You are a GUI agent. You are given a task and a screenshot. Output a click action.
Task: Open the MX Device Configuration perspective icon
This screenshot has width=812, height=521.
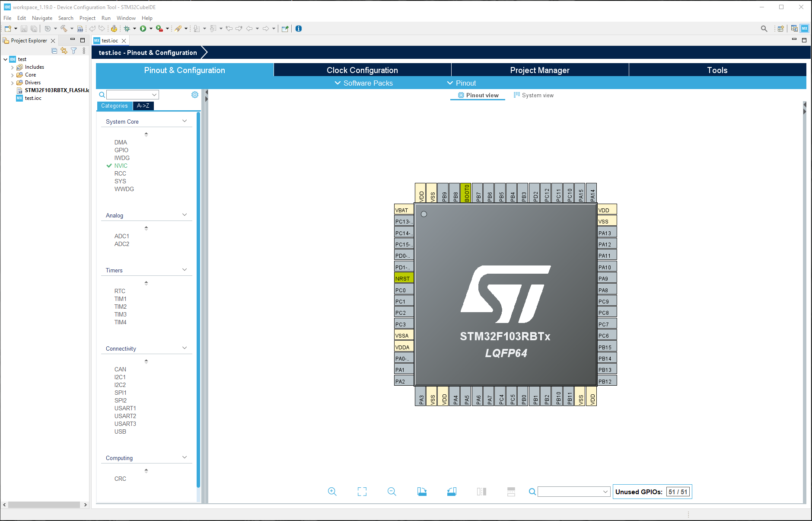coord(804,29)
